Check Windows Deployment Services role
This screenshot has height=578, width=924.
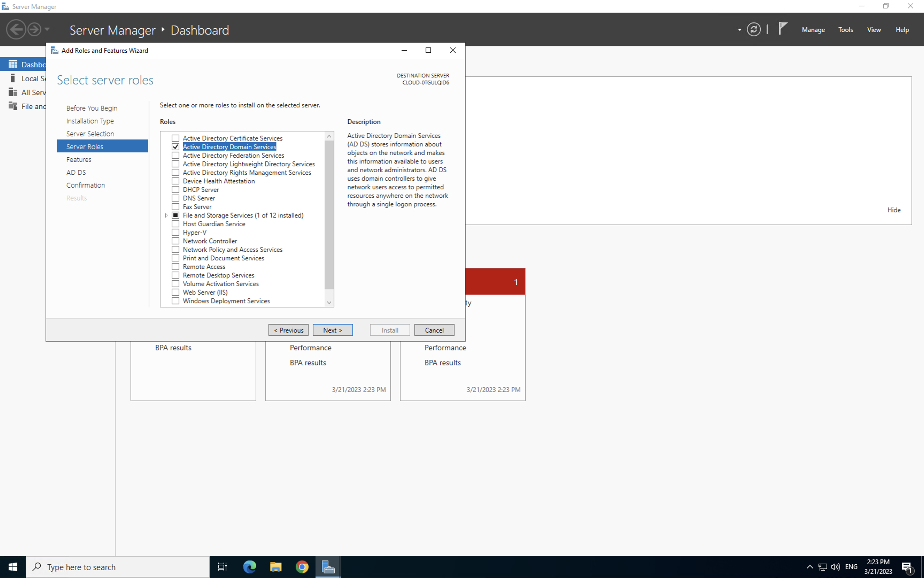click(x=175, y=301)
